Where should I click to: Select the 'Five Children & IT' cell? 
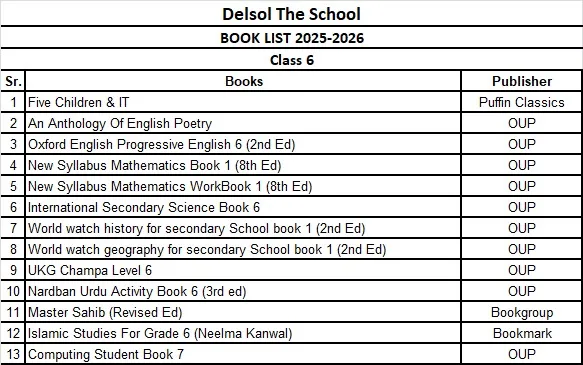(x=244, y=102)
